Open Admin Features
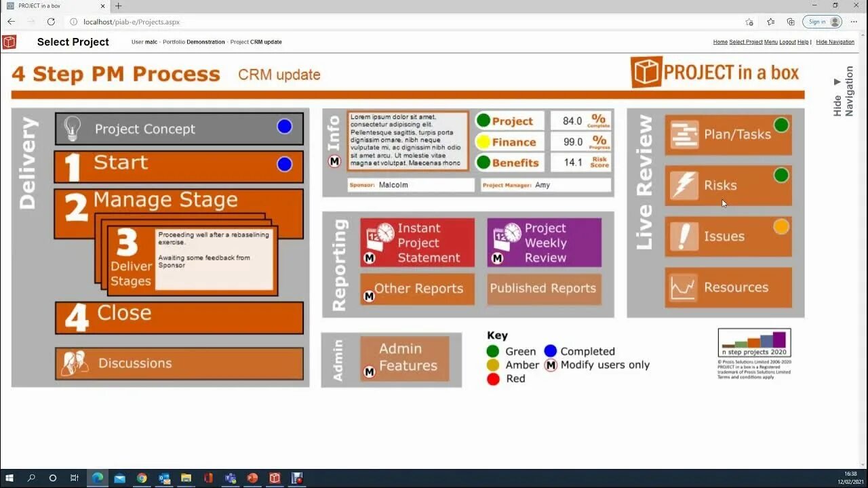The image size is (868, 488). (x=405, y=359)
